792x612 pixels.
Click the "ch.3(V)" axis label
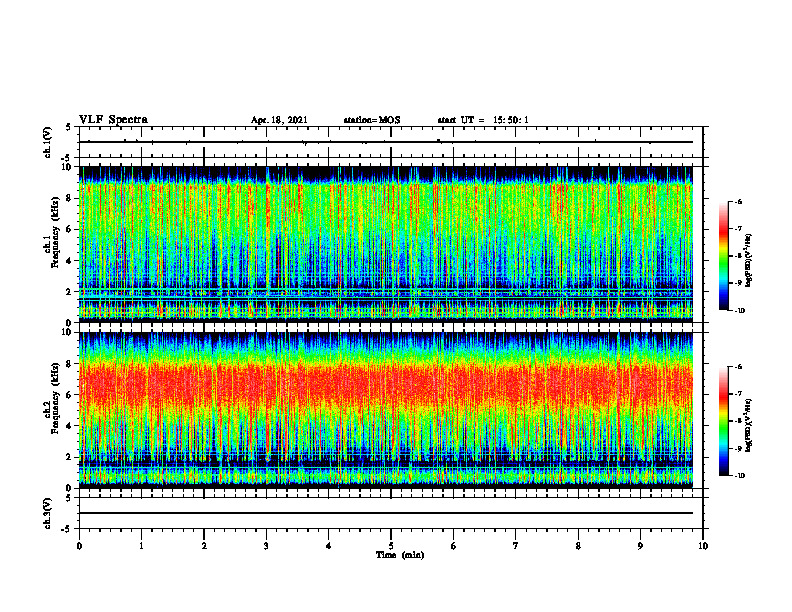[x=47, y=513]
